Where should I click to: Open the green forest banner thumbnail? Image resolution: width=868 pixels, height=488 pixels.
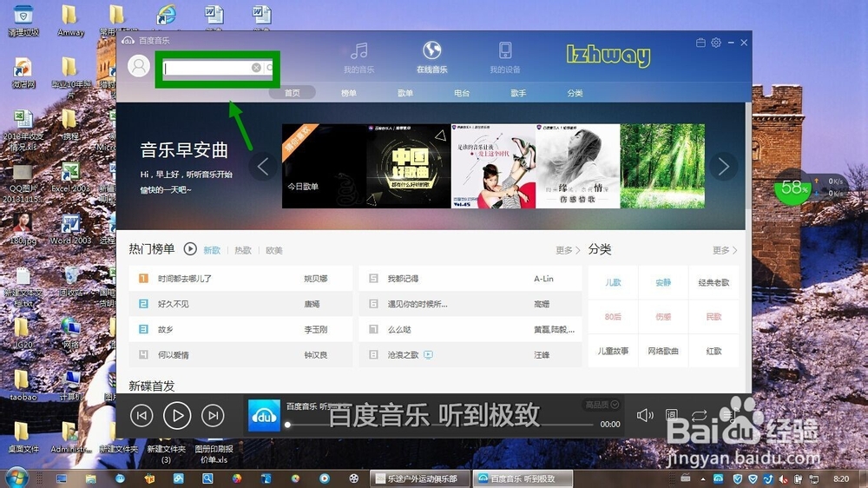tap(662, 166)
